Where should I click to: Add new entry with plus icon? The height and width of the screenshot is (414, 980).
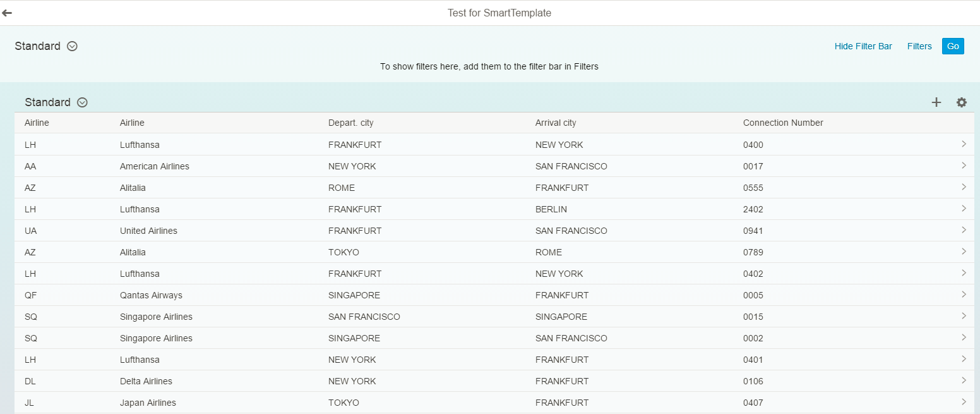[936, 102]
